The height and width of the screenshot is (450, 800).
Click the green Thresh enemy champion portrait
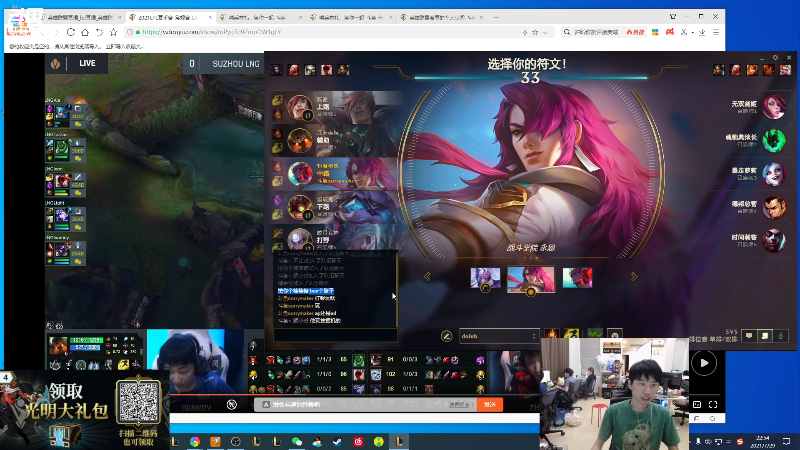click(774, 141)
